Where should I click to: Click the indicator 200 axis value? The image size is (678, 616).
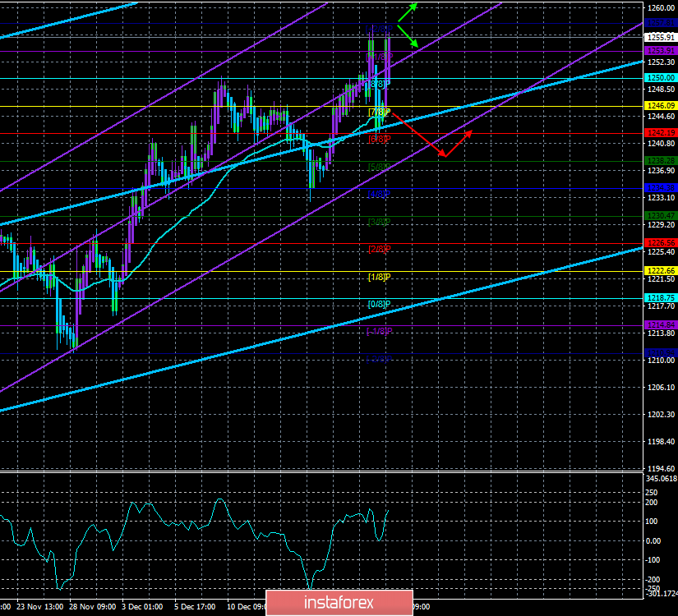click(x=652, y=503)
